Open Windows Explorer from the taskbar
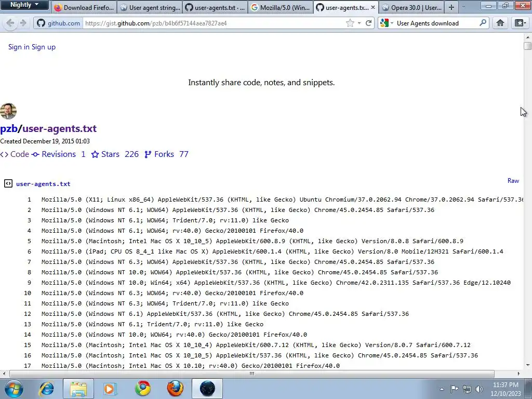The image size is (532, 399). point(78,389)
